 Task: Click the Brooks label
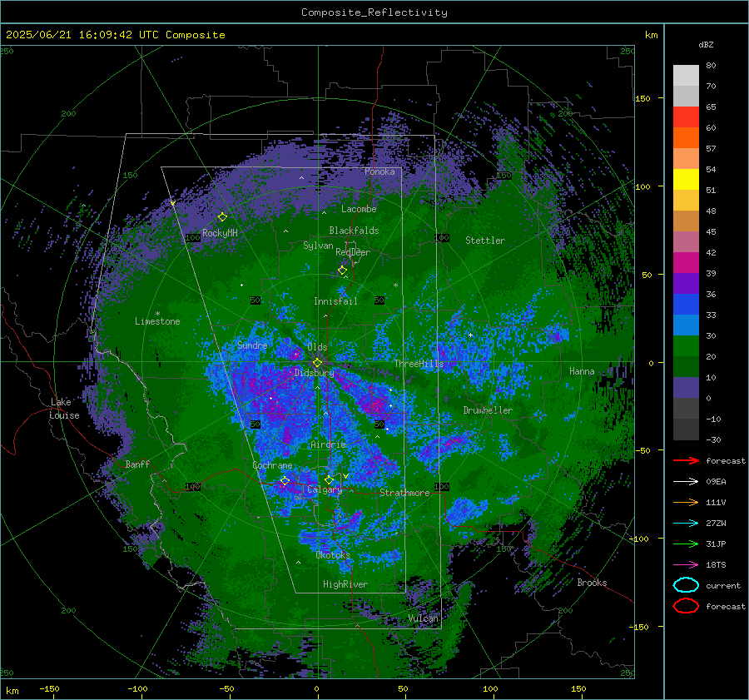click(x=592, y=583)
